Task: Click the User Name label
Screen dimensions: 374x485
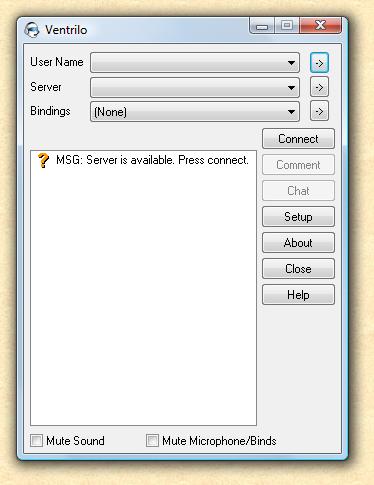Action: pyautogui.click(x=57, y=62)
